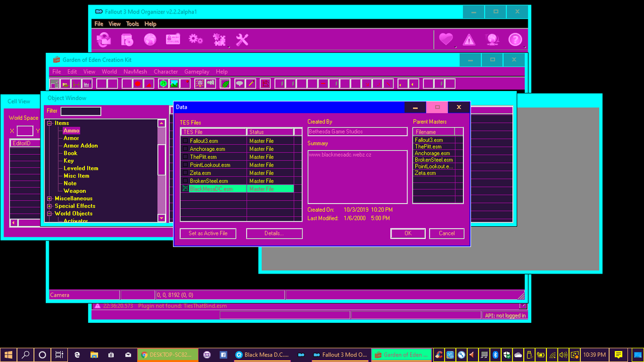644x362 pixels.
Task: Click the first Creation Kit toolbar icon
Action: 54,83
